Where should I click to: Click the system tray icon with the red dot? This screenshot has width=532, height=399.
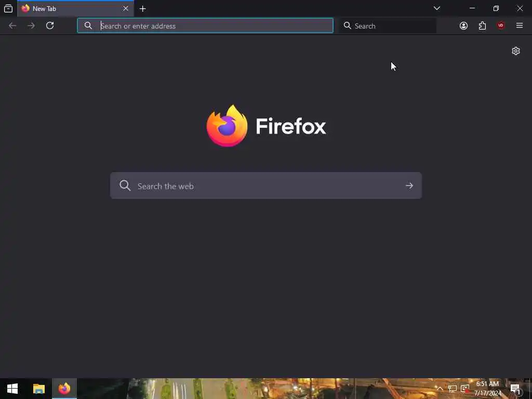coord(465,389)
